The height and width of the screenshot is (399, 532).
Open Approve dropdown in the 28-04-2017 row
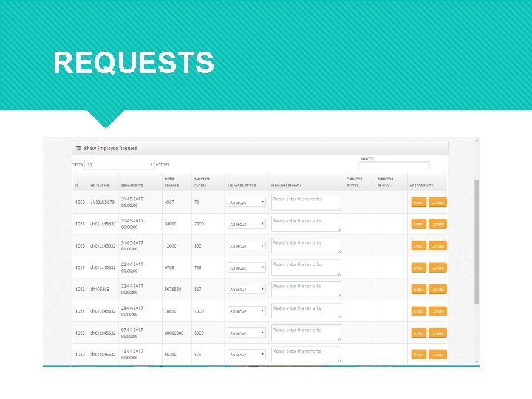coord(246,311)
